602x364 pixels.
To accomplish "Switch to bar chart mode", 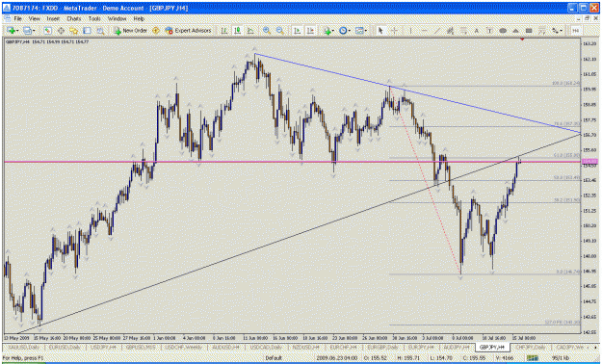I will (x=224, y=31).
